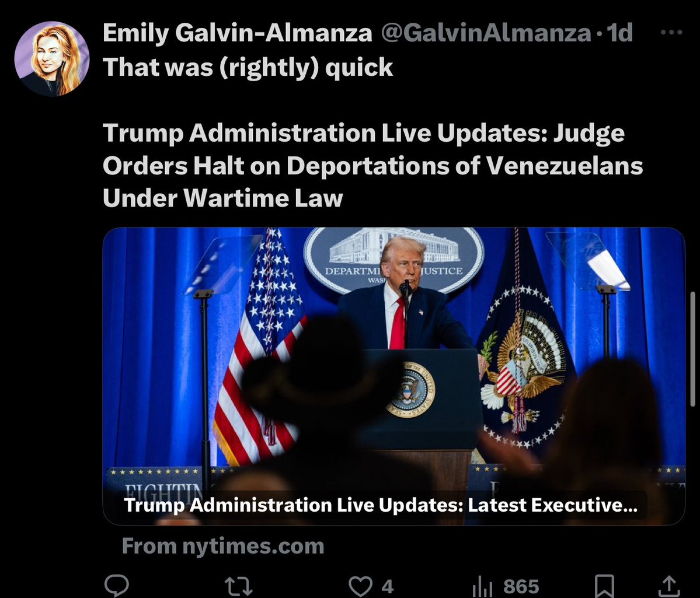Screen dimensions: 700x598
Task: Click the Emily Galvin-Almanza display name
Action: pos(237,33)
